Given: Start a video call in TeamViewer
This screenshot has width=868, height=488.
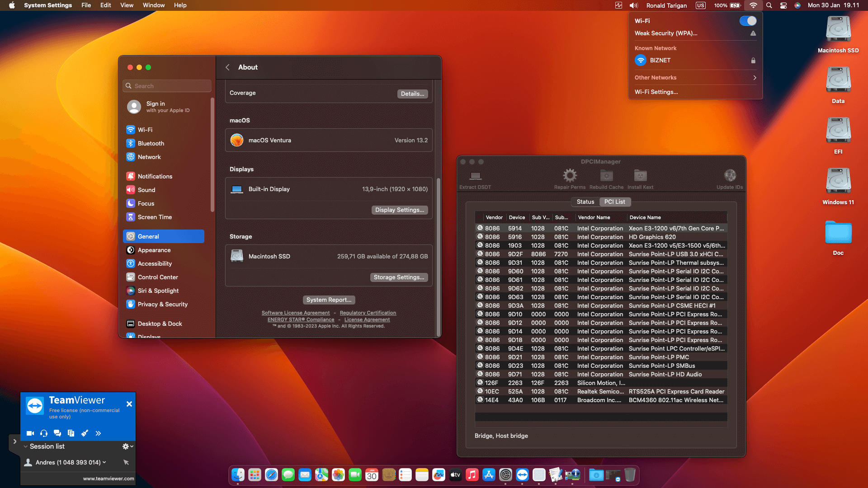Looking at the screenshot, I should (30, 433).
